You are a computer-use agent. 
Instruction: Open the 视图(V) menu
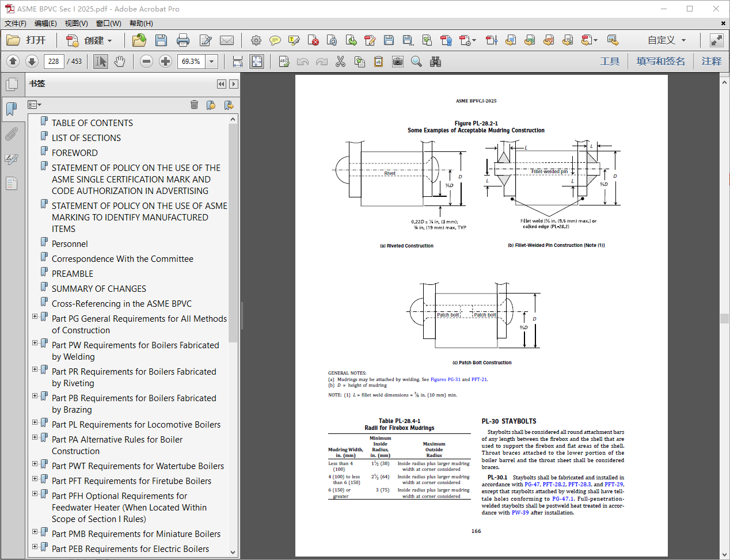click(76, 23)
